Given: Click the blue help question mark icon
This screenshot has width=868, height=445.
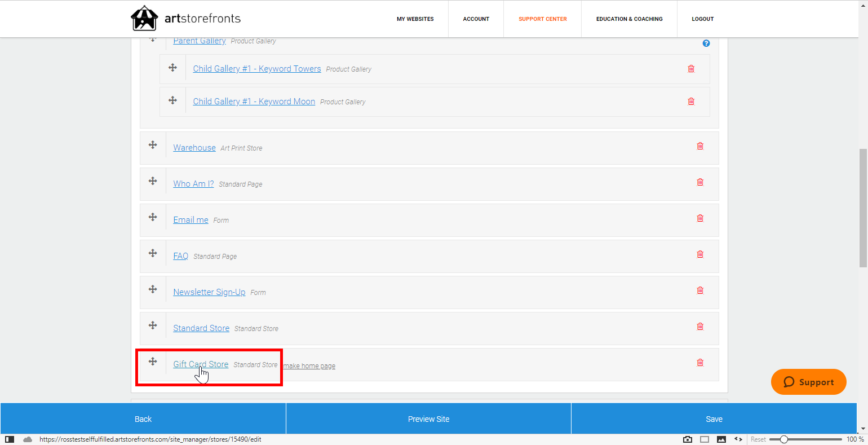Looking at the screenshot, I should pos(706,43).
